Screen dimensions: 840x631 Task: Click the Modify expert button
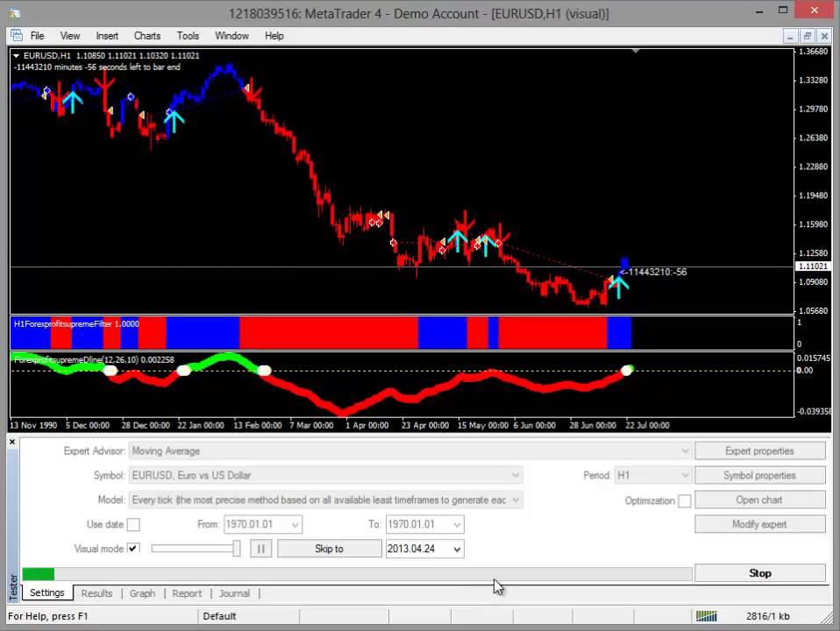759,524
